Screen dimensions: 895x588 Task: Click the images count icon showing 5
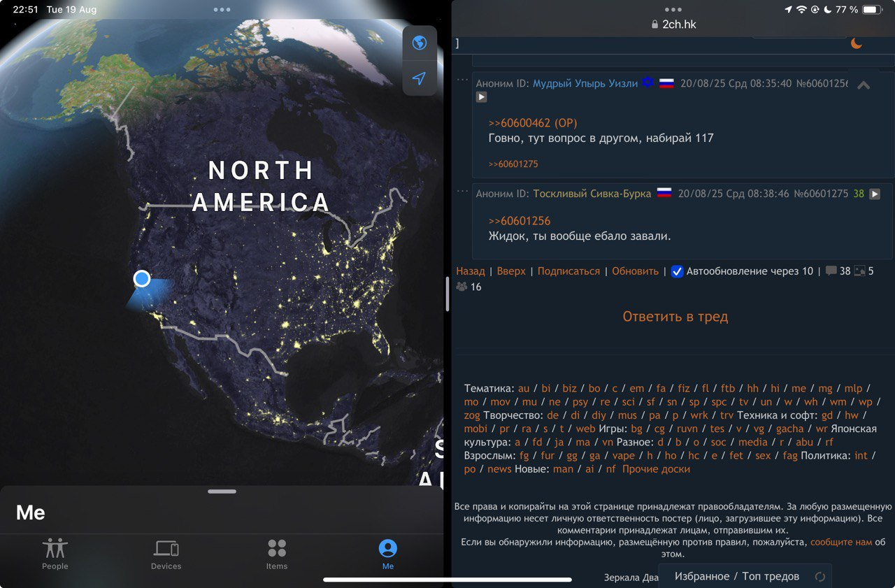(x=859, y=271)
